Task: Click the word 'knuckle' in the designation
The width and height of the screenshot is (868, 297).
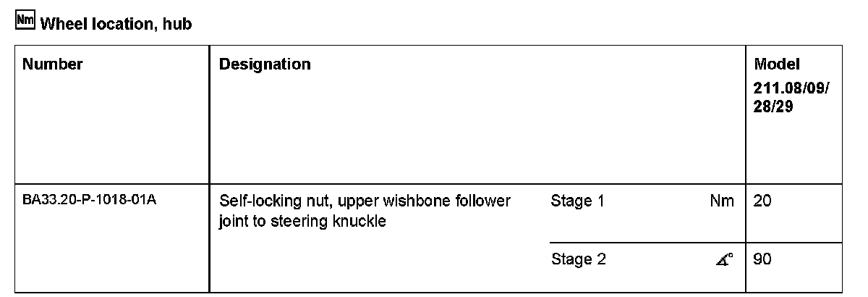Action: coord(360,221)
